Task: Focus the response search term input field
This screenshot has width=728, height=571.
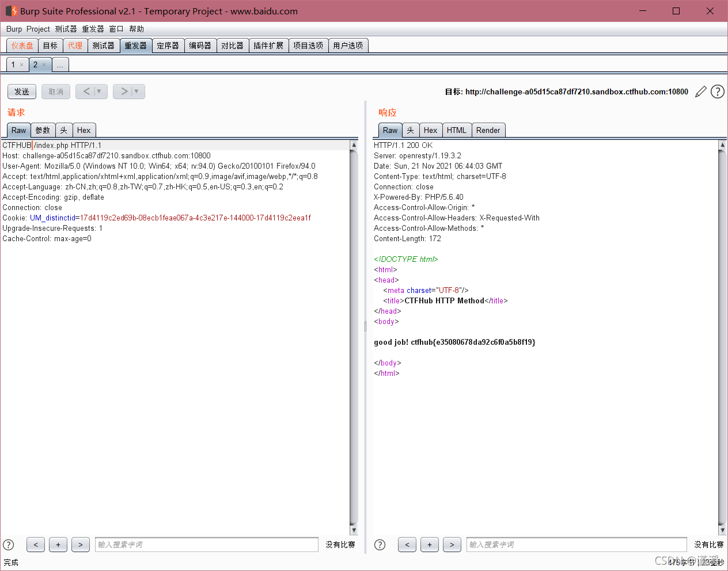Action: pos(577,545)
